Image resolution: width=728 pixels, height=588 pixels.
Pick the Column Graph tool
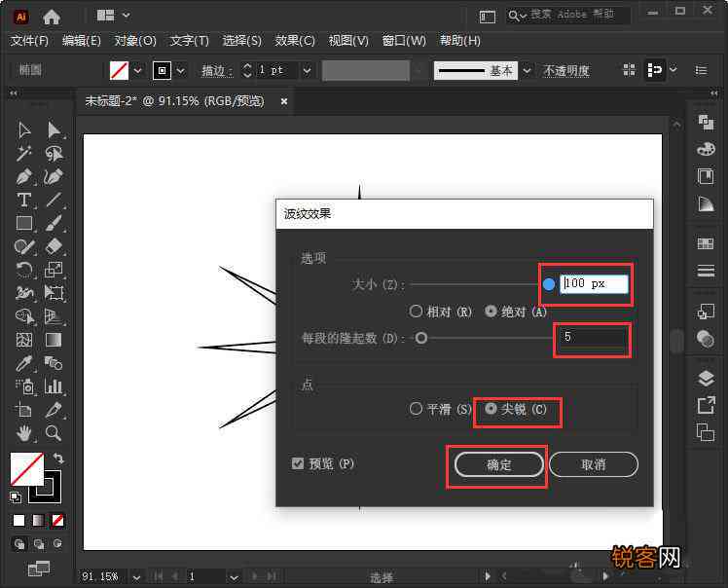tap(54, 386)
